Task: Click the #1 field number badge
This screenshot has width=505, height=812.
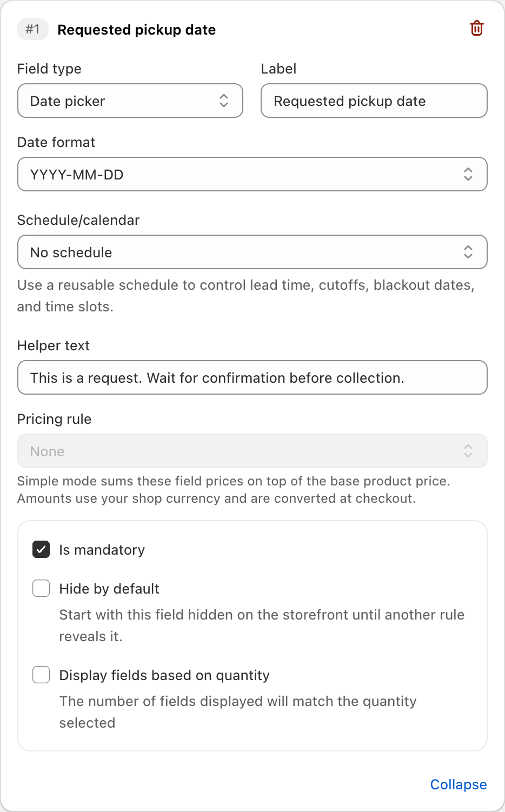Action: pyautogui.click(x=33, y=29)
